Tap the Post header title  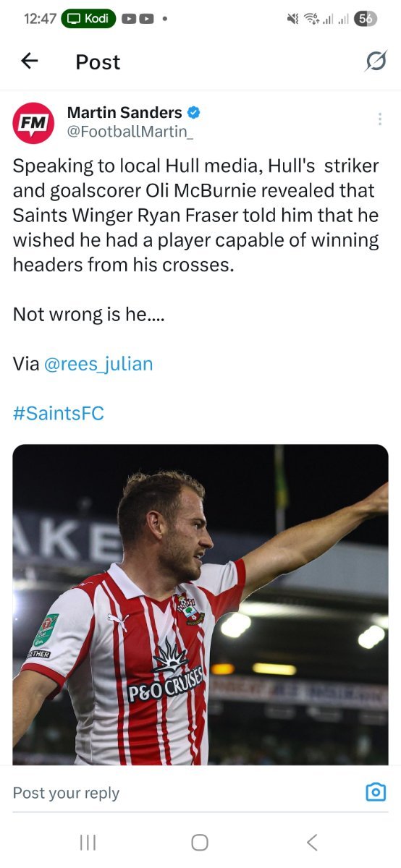click(x=98, y=62)
